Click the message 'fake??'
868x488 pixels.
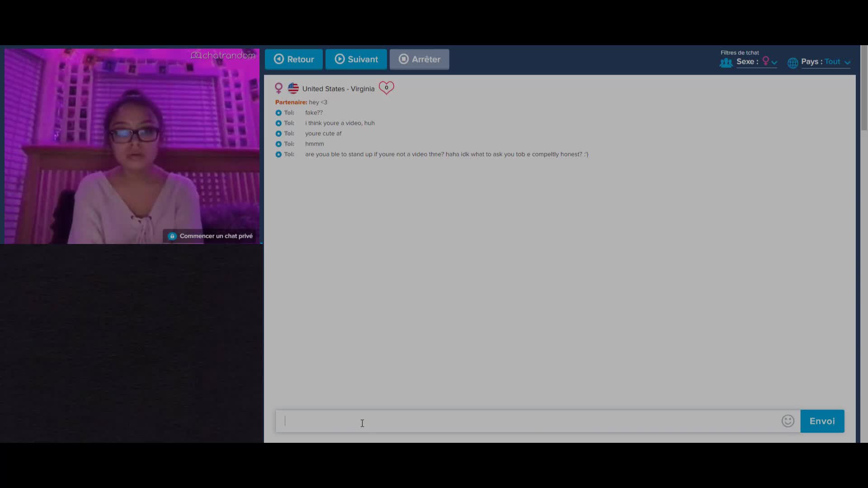tap(314, 113)
